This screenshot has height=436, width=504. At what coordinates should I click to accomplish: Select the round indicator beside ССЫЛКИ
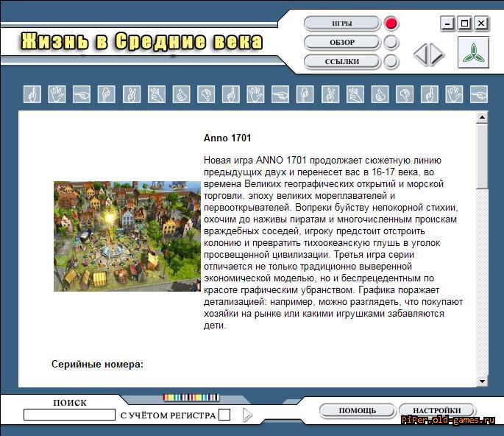(391, 62)
